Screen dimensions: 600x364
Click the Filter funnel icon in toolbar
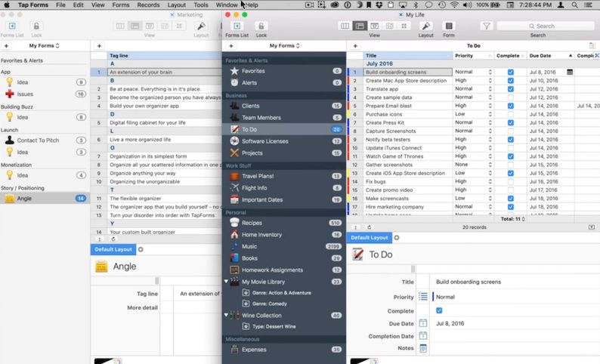pos(486,26)
